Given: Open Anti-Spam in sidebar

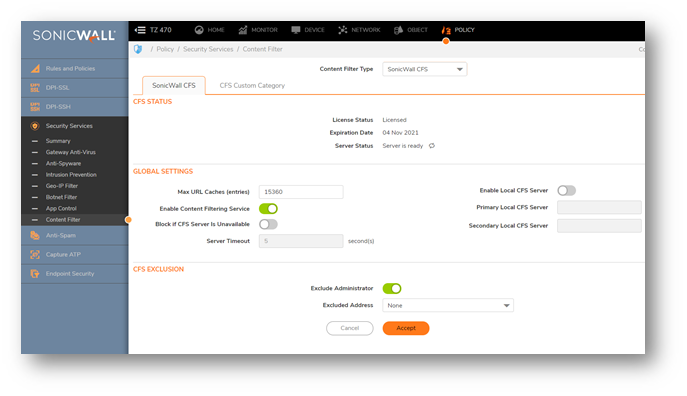Looking at the screenshot, I should pyautogui.click(x=74, y=236).
